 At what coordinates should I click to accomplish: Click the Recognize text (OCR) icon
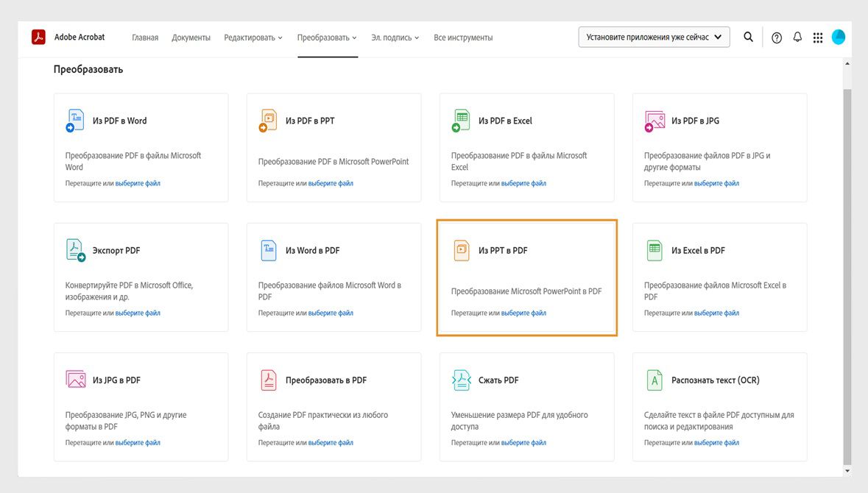(654, 380)
